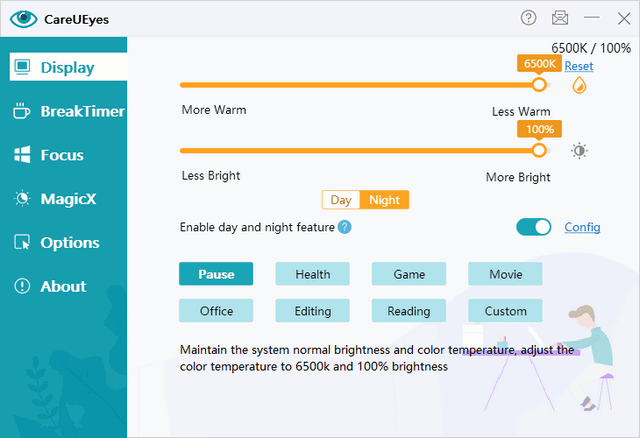Click the Windows logo icon beside Focus

22,155
